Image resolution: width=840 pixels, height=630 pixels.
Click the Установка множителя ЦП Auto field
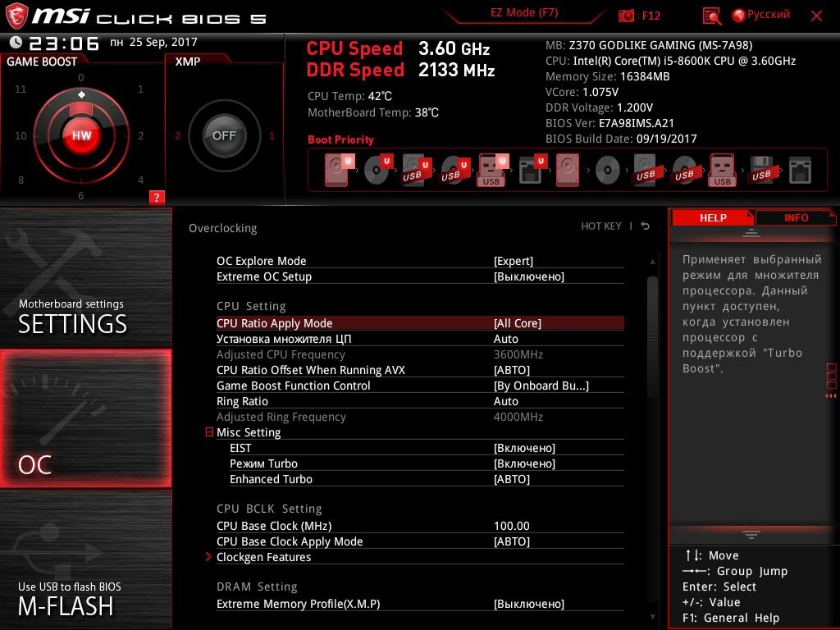tap(505, 339)
